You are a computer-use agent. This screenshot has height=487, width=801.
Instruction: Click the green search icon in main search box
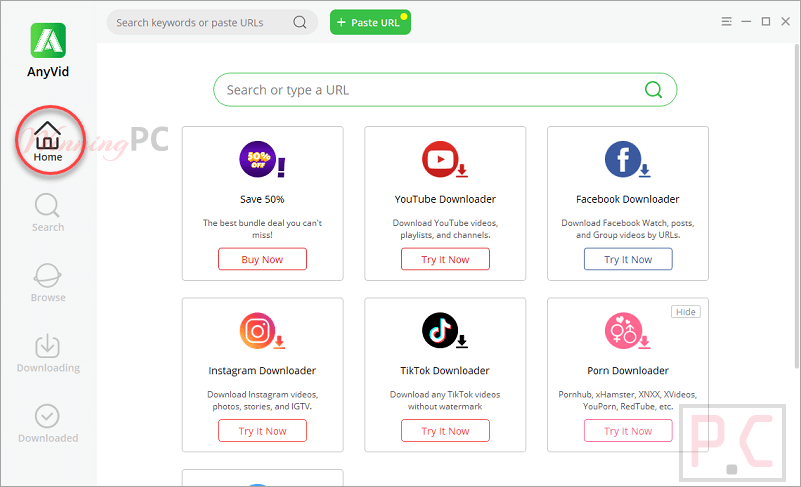point(653,90)
